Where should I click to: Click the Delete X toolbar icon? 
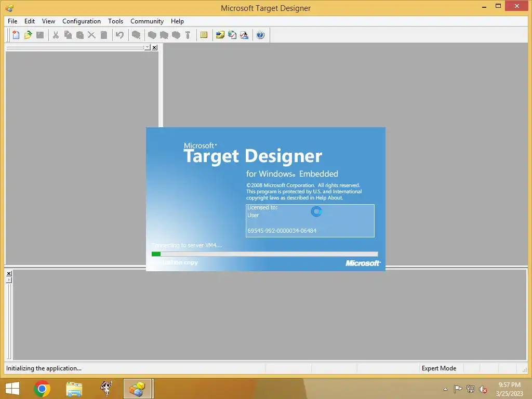coord(91,35)
